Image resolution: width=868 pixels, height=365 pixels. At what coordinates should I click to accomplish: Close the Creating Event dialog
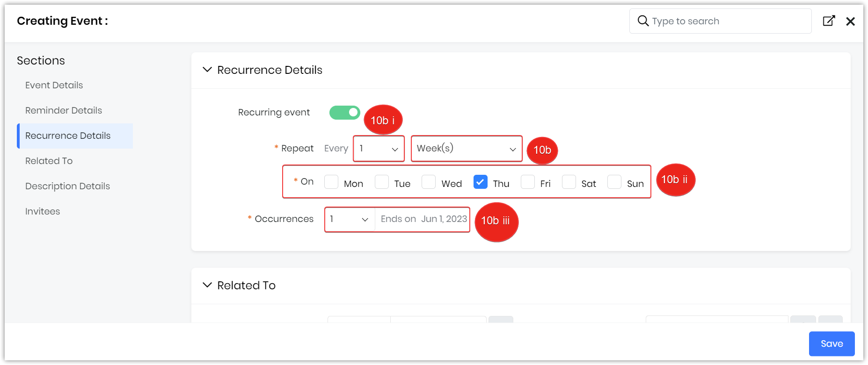[x=851, y=21]
